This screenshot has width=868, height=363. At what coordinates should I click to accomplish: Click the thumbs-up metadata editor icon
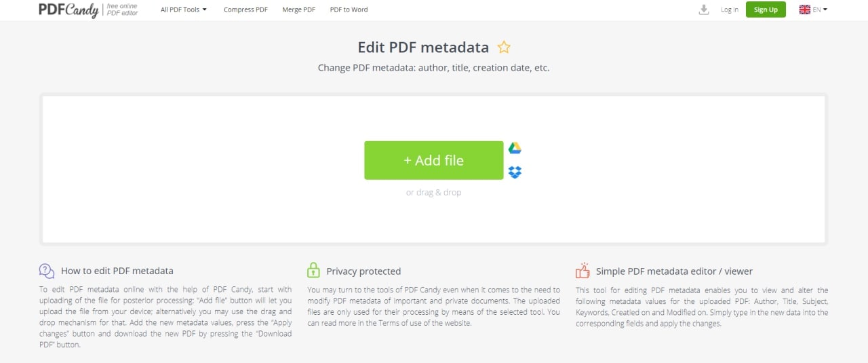[x=583, y=271]
